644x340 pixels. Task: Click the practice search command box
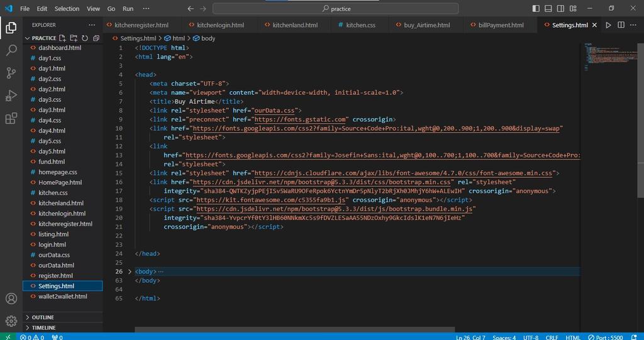click(336, 9)
